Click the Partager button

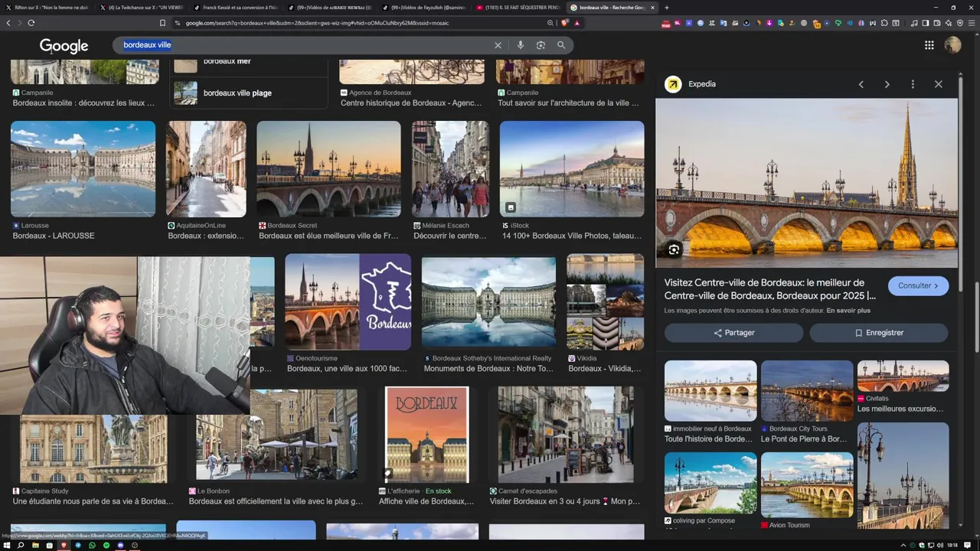pyautogui.click(x=733, y=333)
